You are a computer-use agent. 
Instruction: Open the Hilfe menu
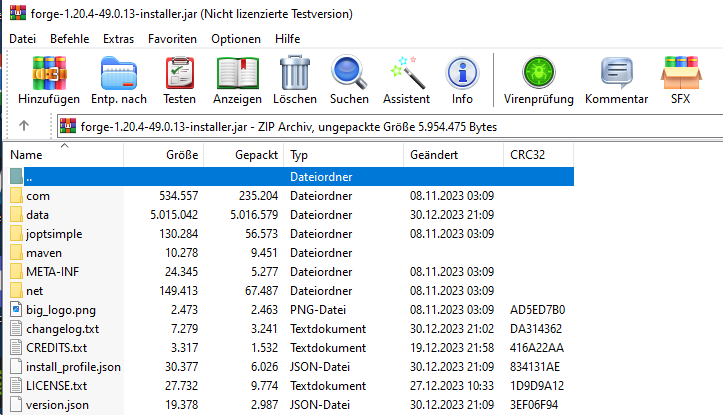click(288, 39)
